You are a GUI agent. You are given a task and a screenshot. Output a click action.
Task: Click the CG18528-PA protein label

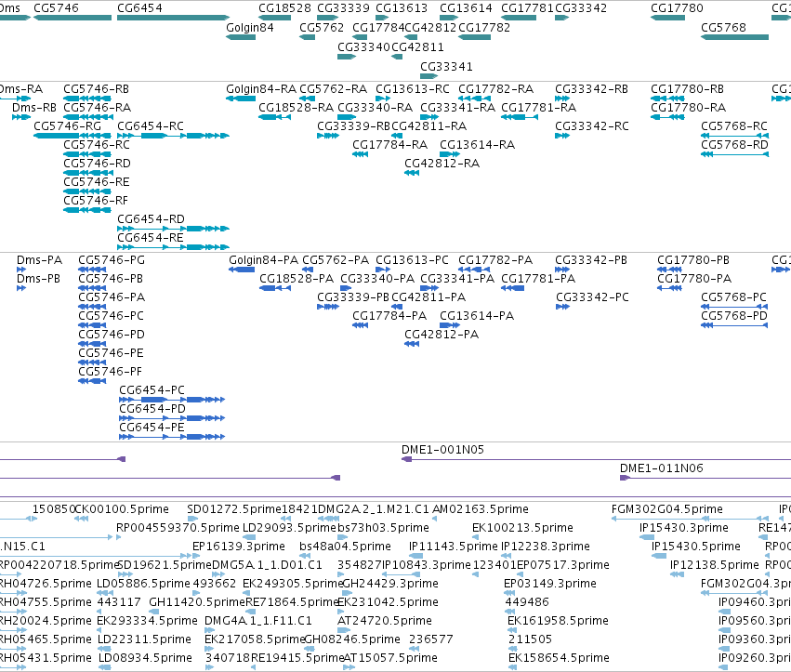(x=297, y=279)
